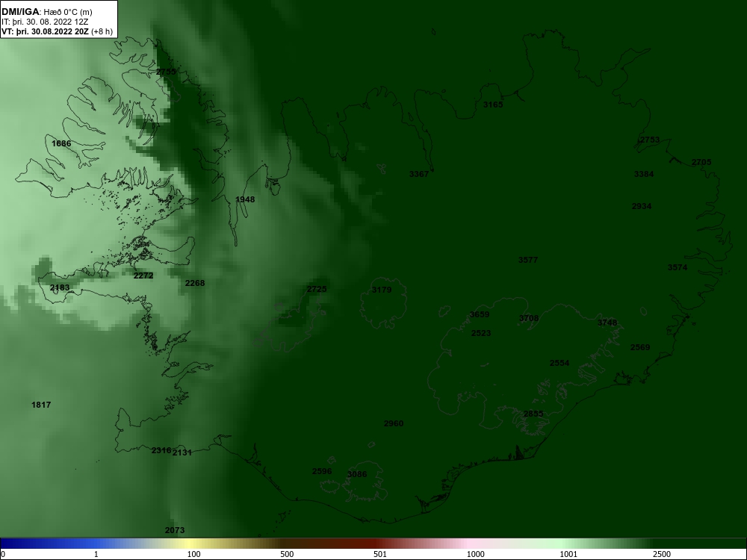The image size is (747, 560).
Task: Click the 2554 height value
Action: pos(560,364)
